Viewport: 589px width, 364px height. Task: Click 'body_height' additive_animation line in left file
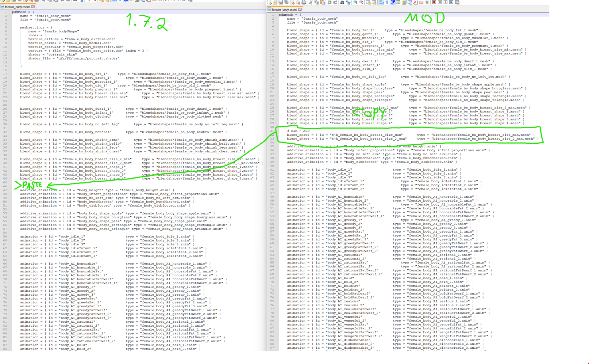(97, 190)
